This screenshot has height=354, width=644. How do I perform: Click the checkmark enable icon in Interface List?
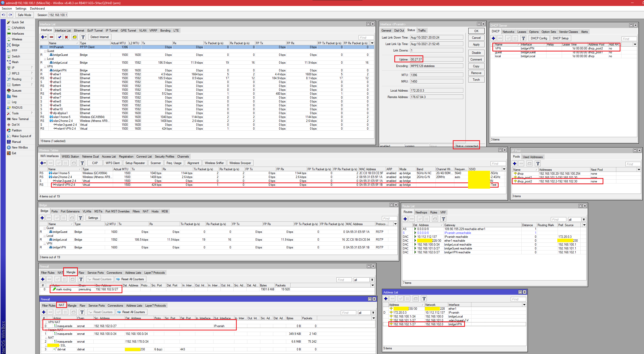click(x=60, y=37)
